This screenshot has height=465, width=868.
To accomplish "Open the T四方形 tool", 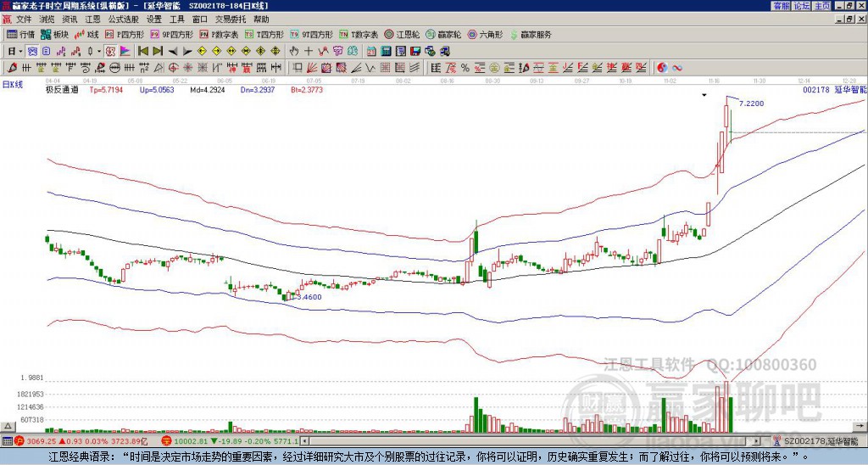I will coord(264,34).
